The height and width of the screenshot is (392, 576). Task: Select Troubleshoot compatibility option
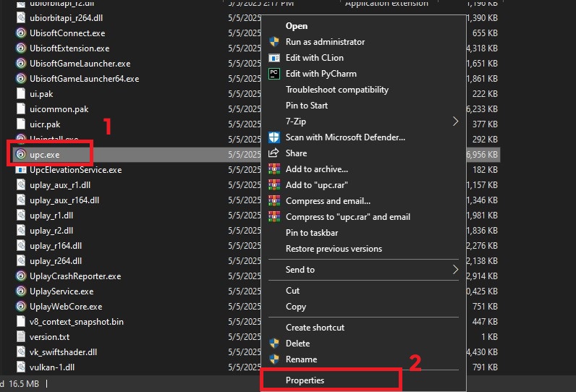(x=336, y=90)
